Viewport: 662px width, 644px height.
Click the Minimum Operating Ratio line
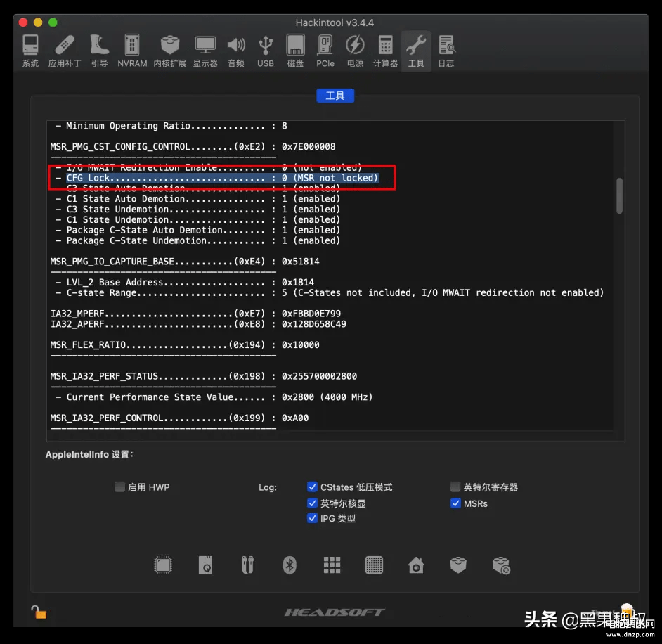tap(171, 126)
